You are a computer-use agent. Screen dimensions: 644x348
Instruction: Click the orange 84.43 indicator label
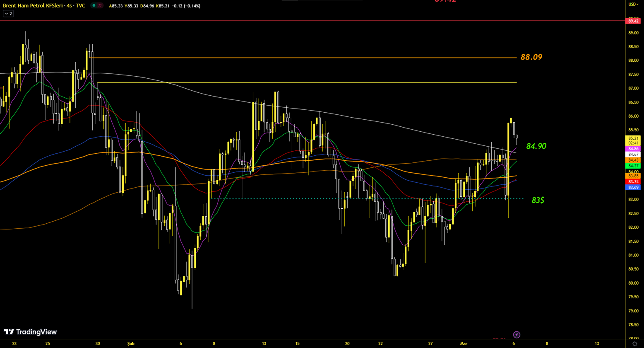point(633,160)
